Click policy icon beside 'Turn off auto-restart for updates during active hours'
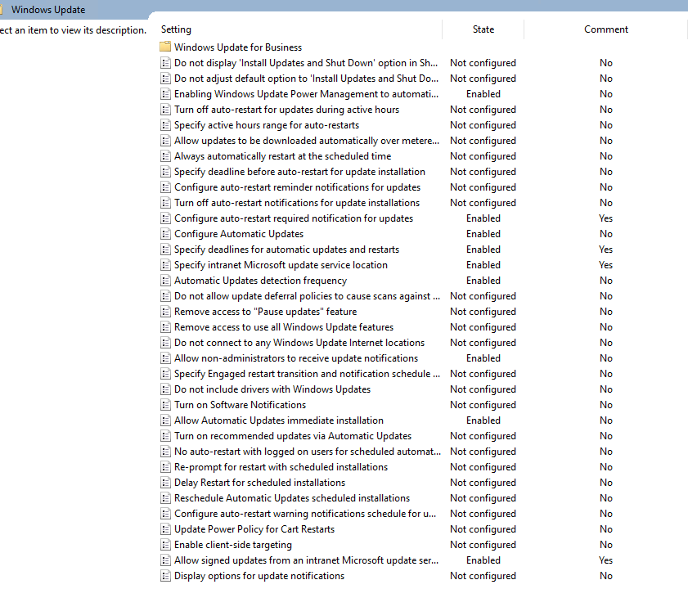This screenshot has width=688, height=616. coord(165,110)
